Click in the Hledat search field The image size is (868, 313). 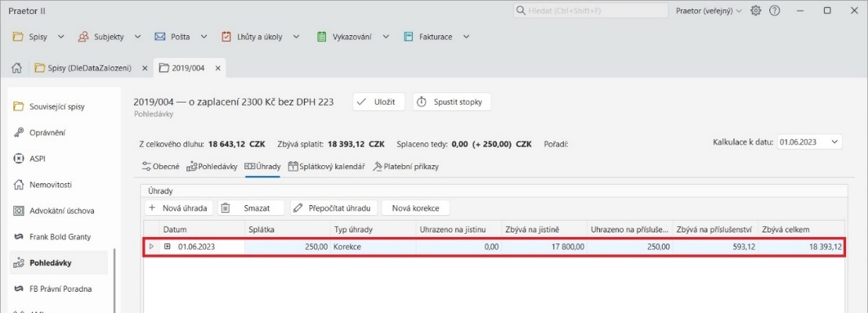coord(590,10)
